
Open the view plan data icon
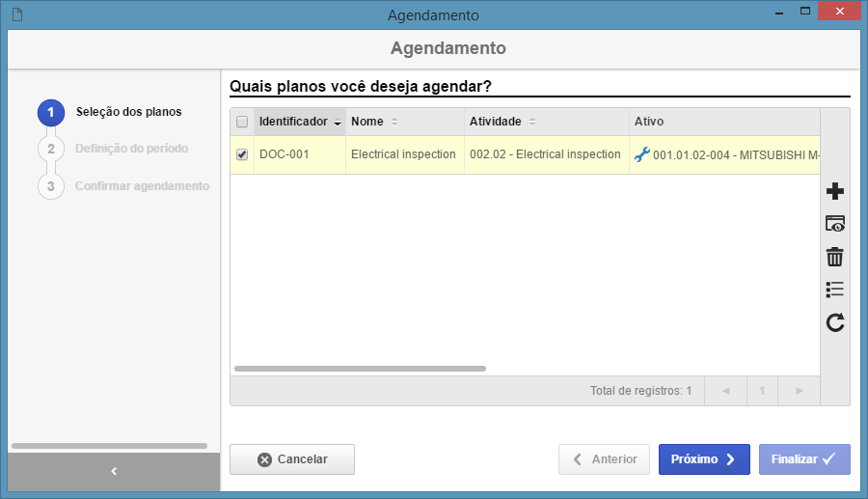[x=835, y=224]
